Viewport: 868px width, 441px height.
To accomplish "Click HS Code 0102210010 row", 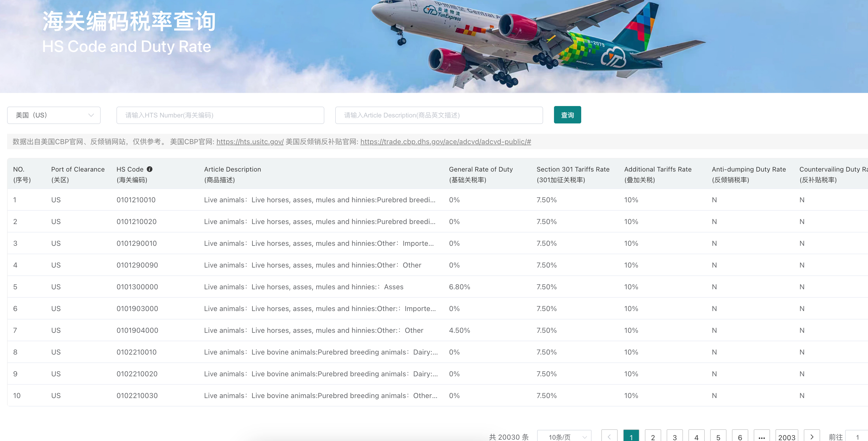I will pos(437,352).
